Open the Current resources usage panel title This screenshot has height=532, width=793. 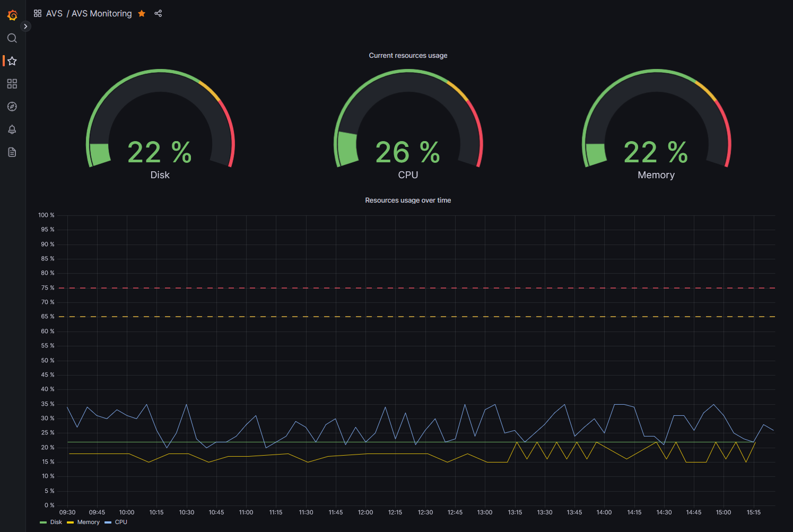pos(408,55)
